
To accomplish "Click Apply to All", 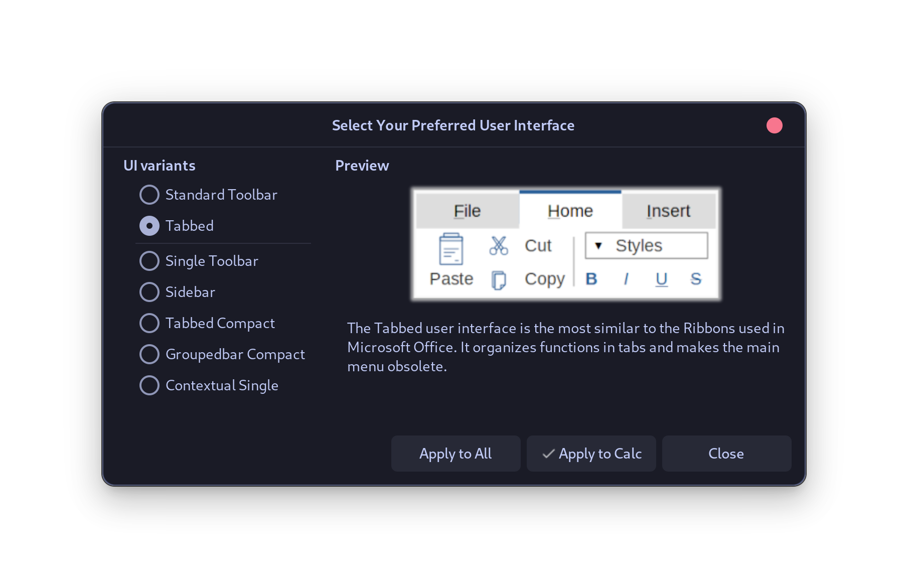I will 456,453.
